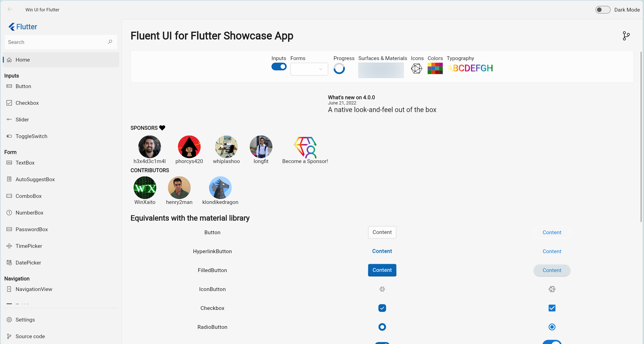Uncheck the fluent Checkbox example

(382, 308)
